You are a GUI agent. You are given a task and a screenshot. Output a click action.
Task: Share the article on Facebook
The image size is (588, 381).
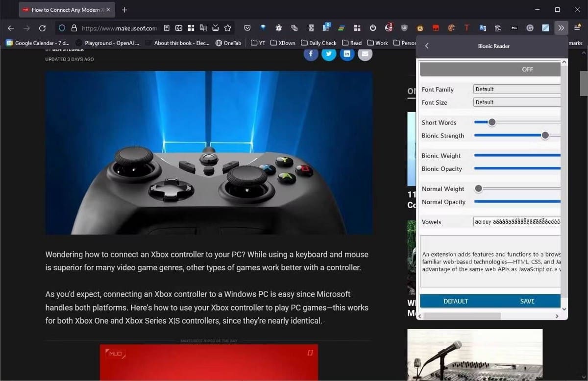tap(311, 54)
